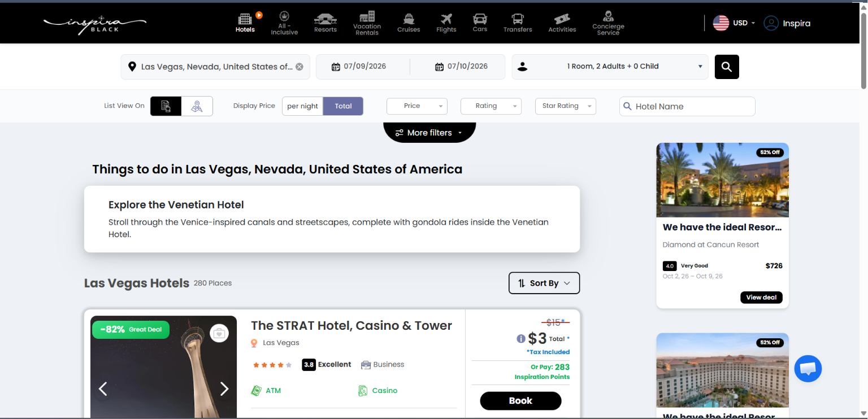Click the 52% Off badge on Cancun deal
Screen dimensions: 868x419
tap(770, 152)
